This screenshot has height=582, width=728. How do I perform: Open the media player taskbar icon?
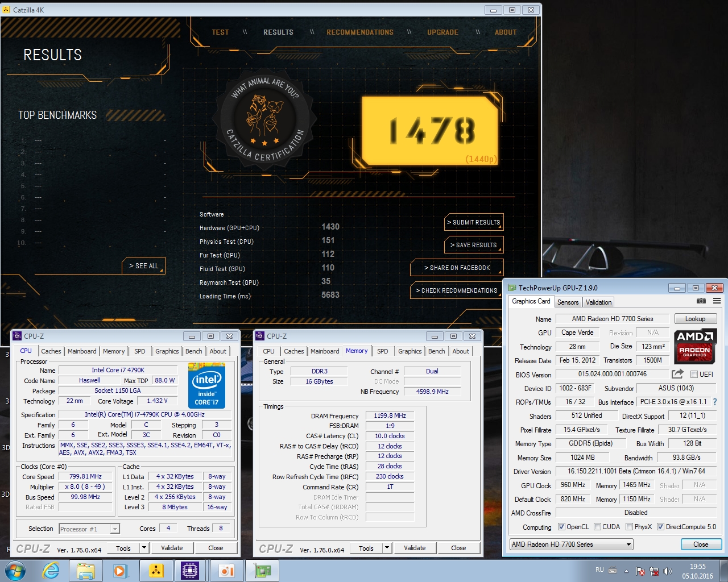coord(121,571)
